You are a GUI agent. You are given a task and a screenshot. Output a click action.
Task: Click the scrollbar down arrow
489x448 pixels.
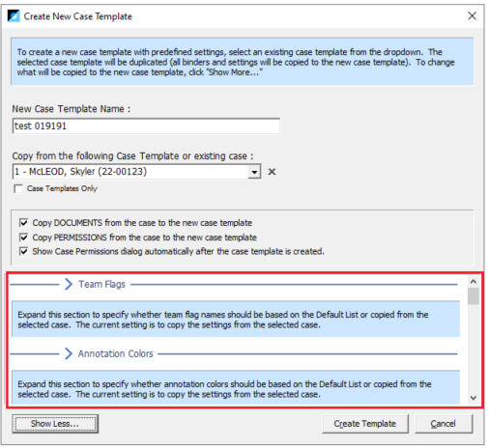click(474, 398)
